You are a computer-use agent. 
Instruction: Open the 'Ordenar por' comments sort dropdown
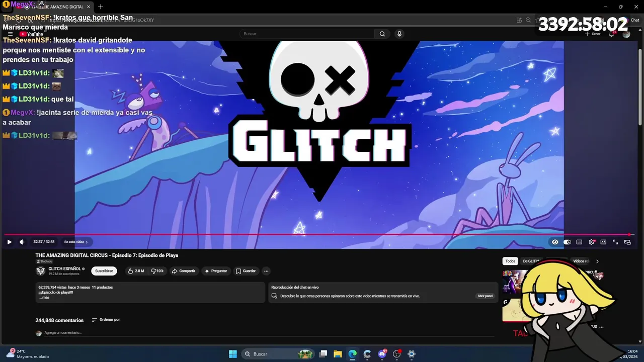(106, 320)
